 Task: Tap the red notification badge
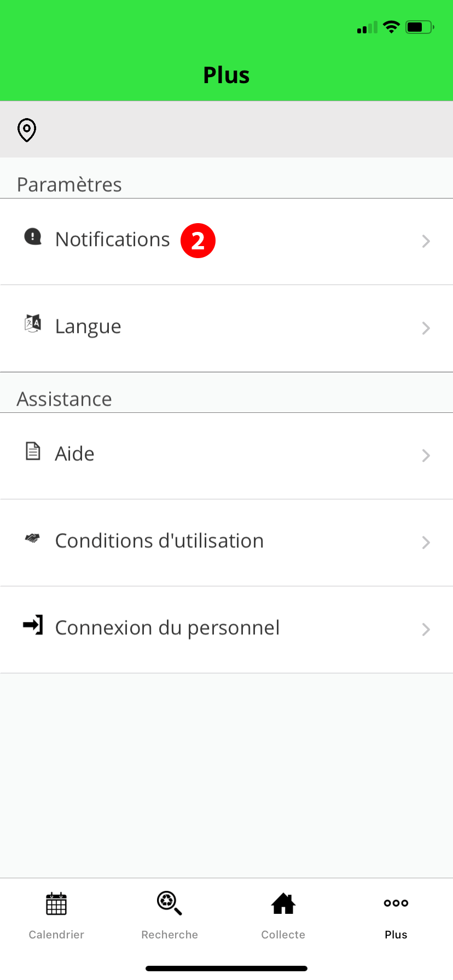click(198, 241)
